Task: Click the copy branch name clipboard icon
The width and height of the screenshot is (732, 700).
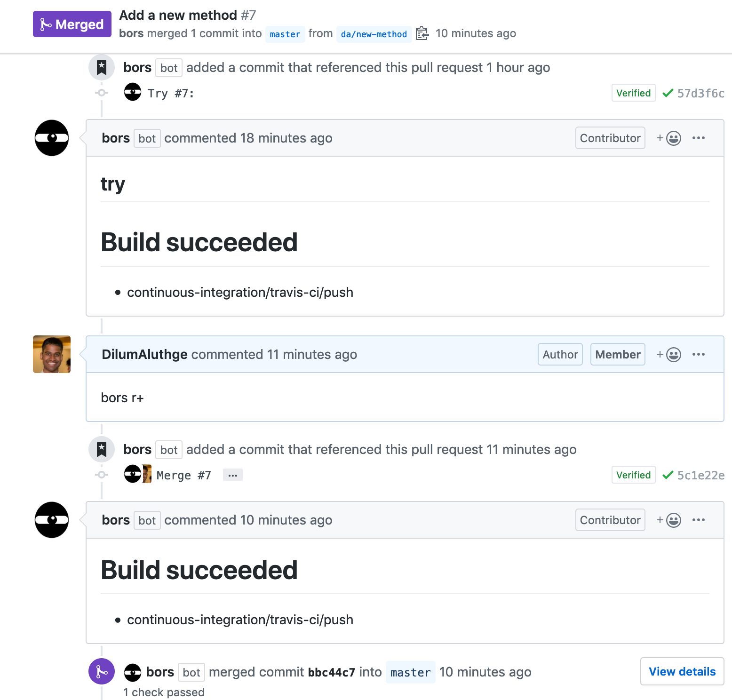Action: [422, 33]
